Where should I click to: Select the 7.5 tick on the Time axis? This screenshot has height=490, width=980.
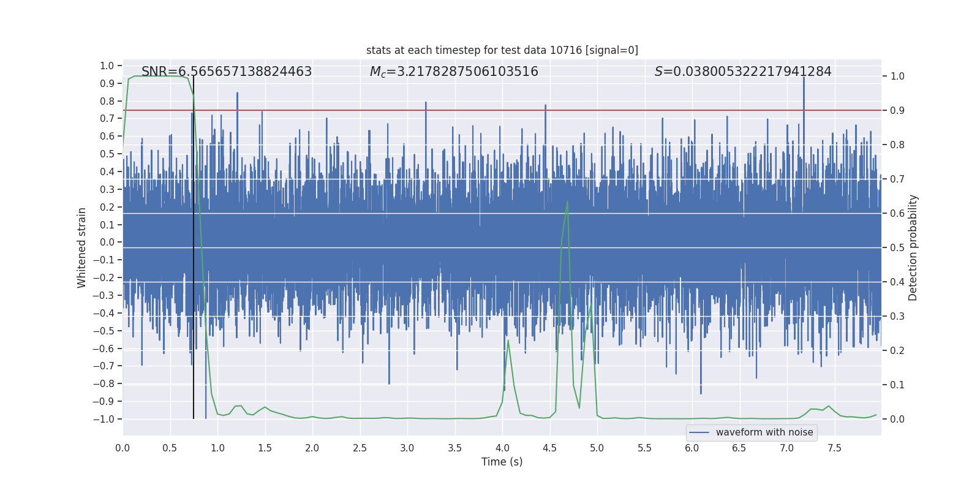(834, 448)
